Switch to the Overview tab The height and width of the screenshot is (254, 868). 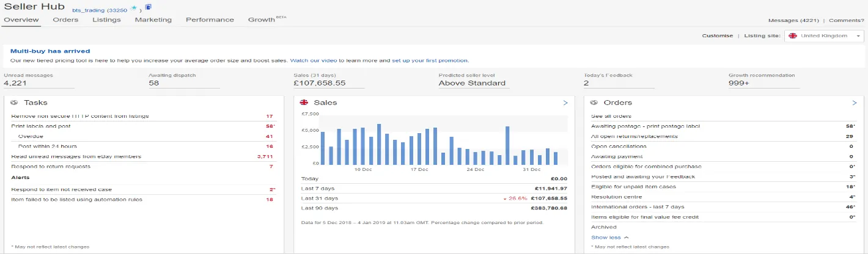click(21, 20)
